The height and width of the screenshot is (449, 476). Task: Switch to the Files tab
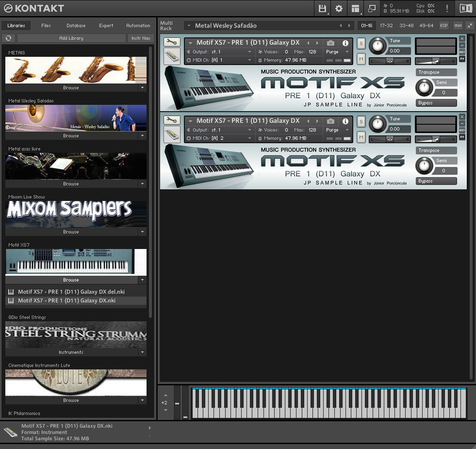pyautogui.click(x=46, y=26)
